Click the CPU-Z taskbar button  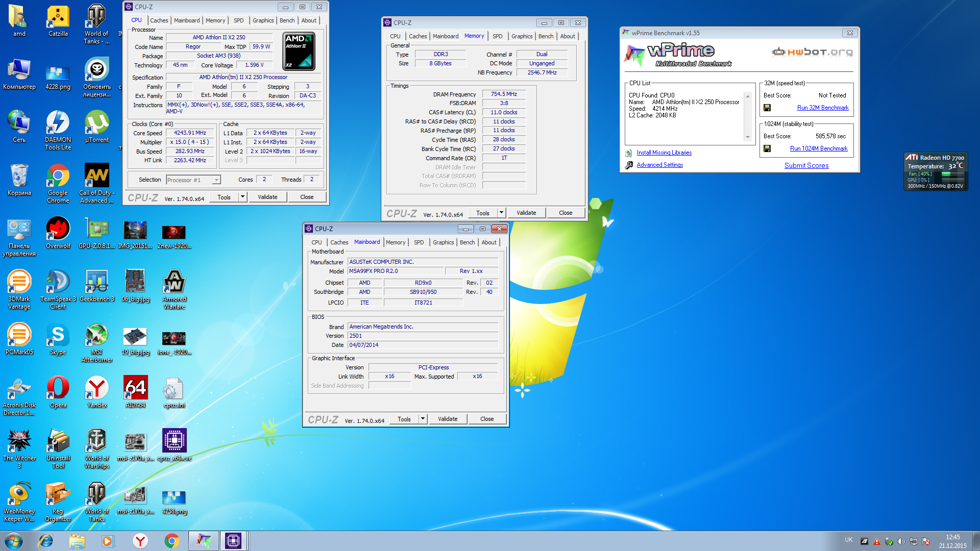coord(233,541)
